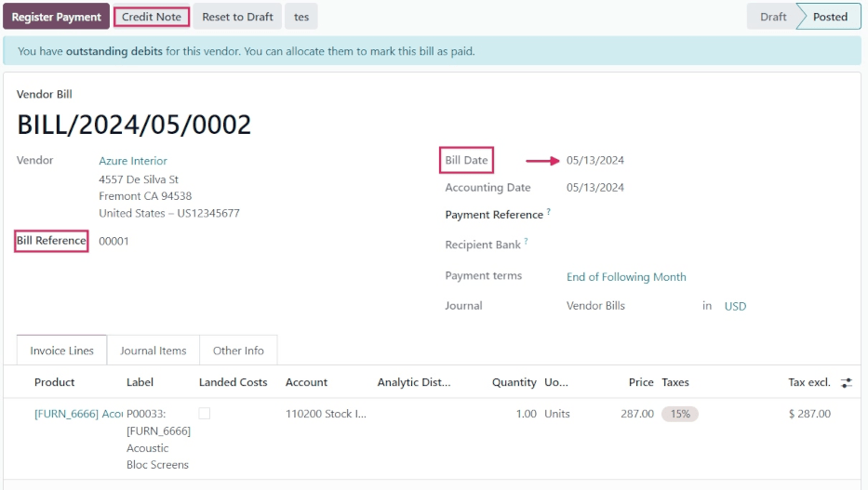Open the Azure Interior vendor link
The width and height of the screenshot is (868, 490).
[x=133, y=161]
